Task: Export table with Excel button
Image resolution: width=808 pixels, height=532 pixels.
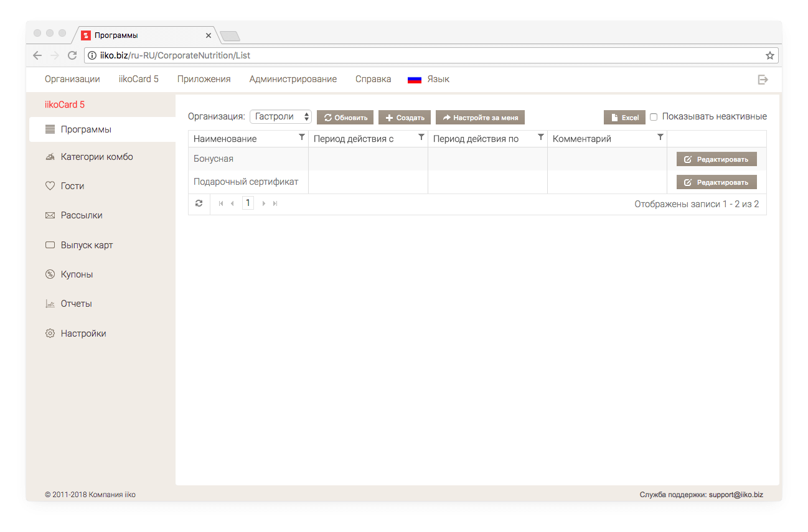Action: (624, 117)
